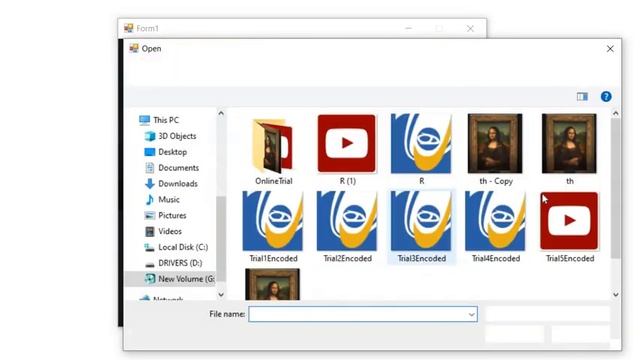Image resolution: width=640 pixels, height=360 pixels.
Task: Click the DRIVERS (D:) drive icon
Action: tap(150, 264)
